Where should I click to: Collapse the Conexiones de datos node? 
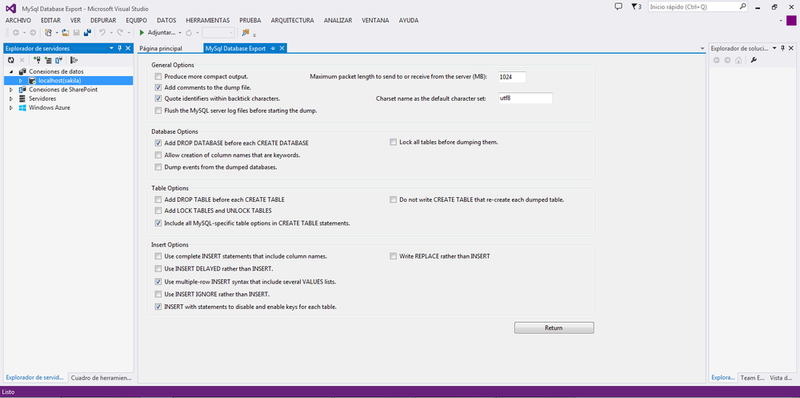[11, 72]
